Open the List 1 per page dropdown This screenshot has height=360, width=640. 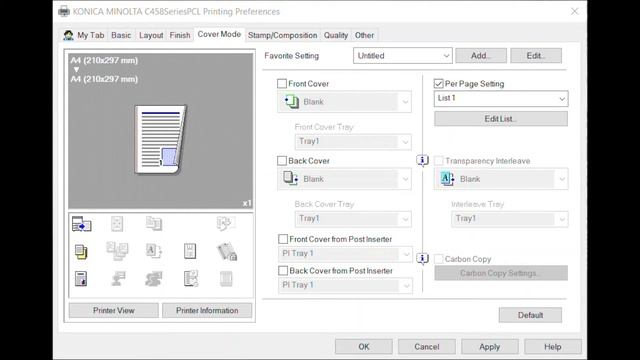coord(501,98)
